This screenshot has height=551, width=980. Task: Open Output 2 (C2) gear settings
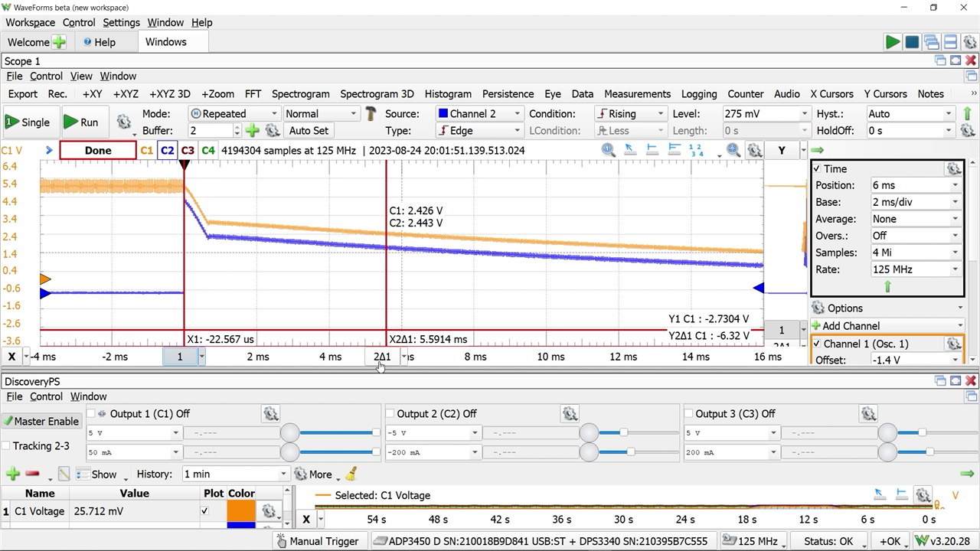570,414
